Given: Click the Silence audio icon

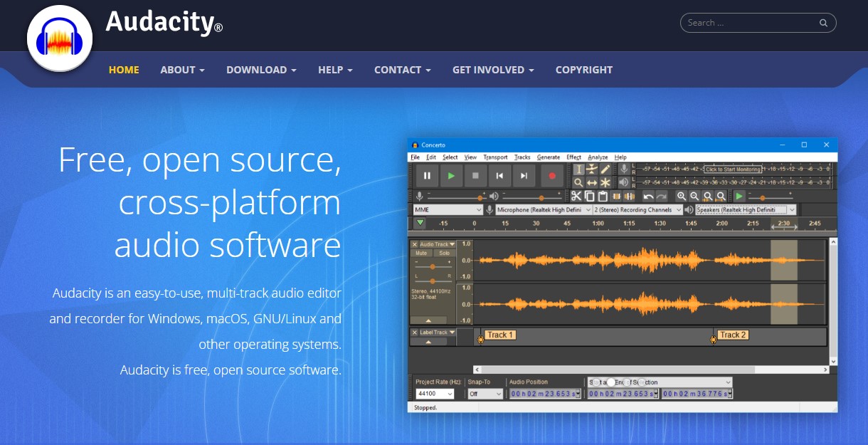Looking at the screenshot, I should 630,197.
